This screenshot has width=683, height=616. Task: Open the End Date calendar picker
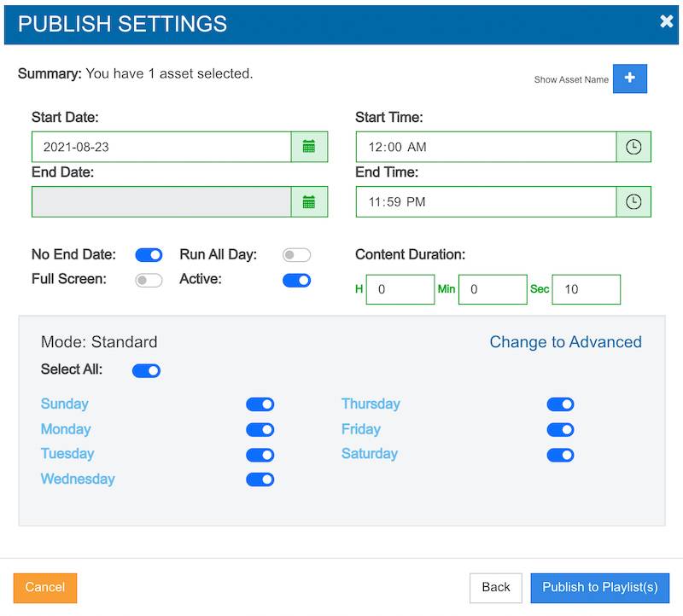(309, 202)
